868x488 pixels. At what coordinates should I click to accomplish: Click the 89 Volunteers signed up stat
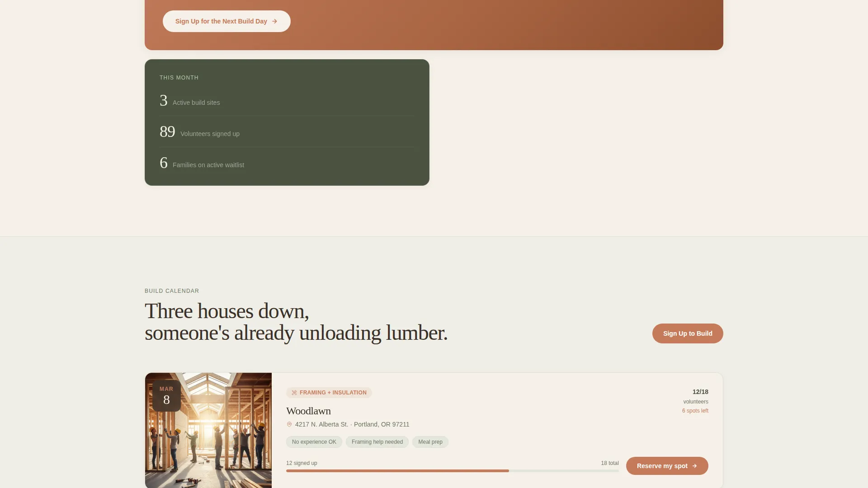tap(287, 131)
